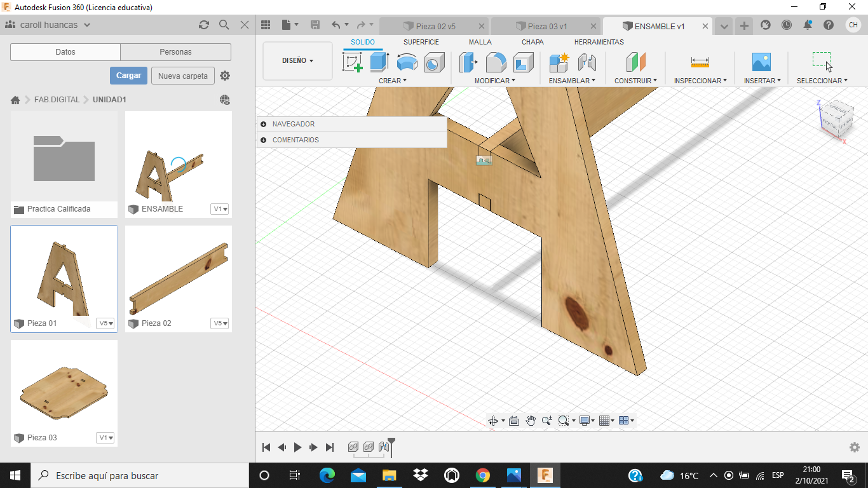Open the Measure tool under Inspeccionar
This screenshot has height=488, width=868.
click(x=700, y=62)
